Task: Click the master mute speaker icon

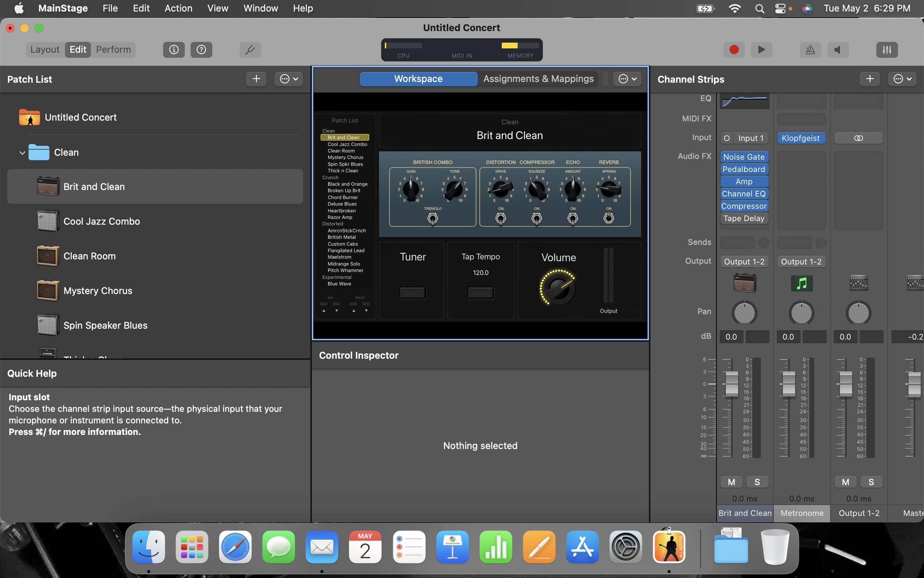Action: pyautogui.click(x=838, y=50)
